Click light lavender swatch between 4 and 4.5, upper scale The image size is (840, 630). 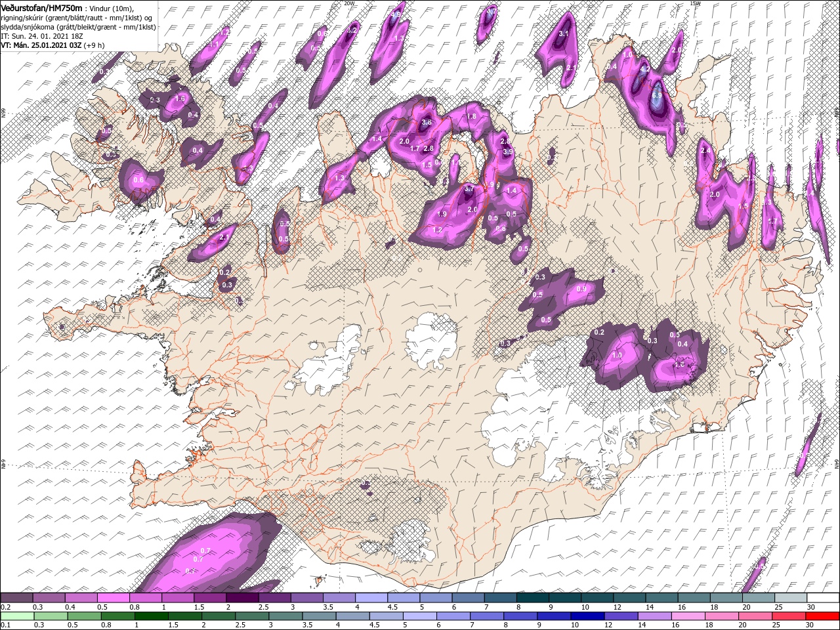(x=370, y=598)
